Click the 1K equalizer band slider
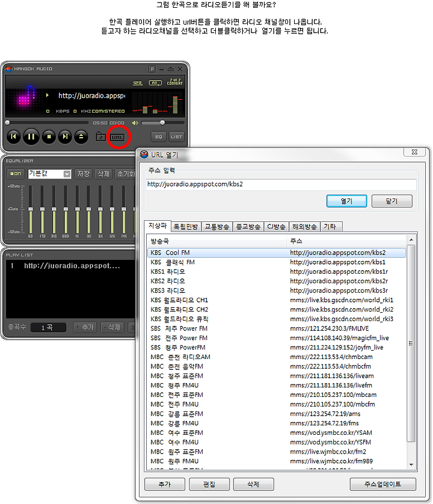The image size is (433, 504). click(77, 209)
